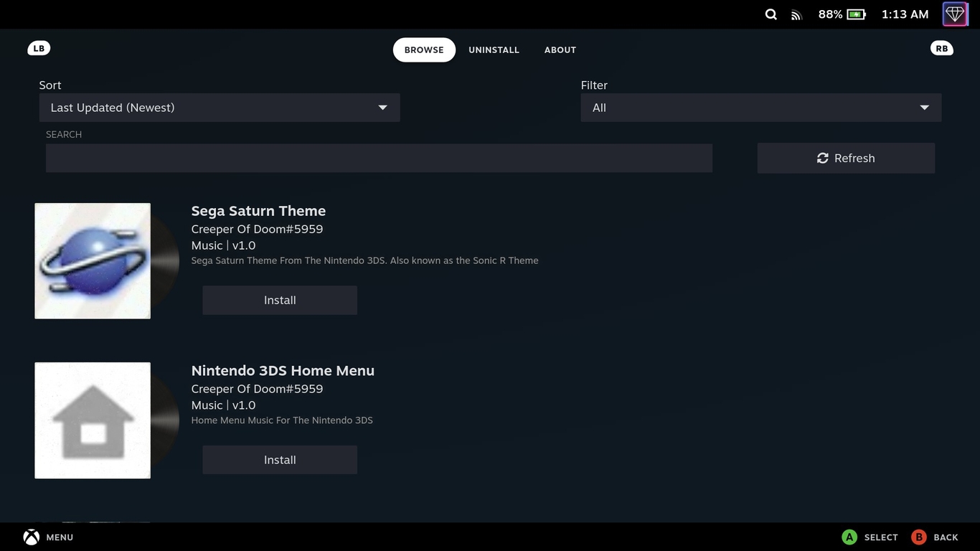980x551 pixels.
Task: Click the Filter dropdown's chevron arrow
Action: click(924, 106)
